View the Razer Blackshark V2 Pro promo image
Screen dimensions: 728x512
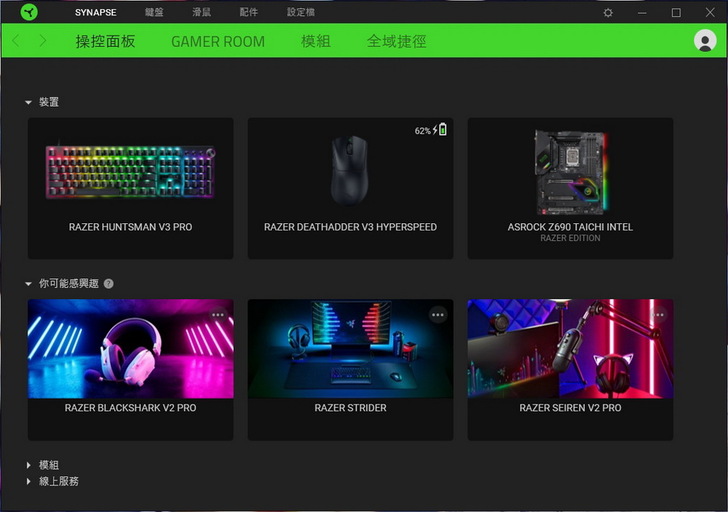coord(130,349)
